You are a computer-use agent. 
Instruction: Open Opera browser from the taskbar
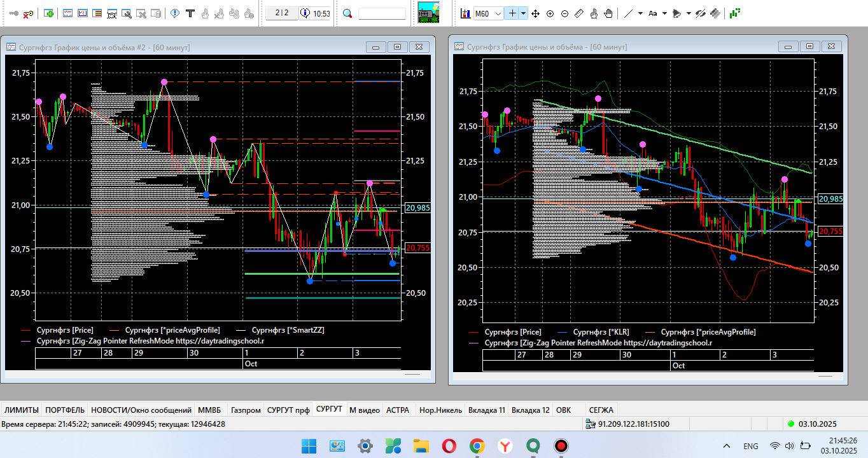[x=449, y=446]
